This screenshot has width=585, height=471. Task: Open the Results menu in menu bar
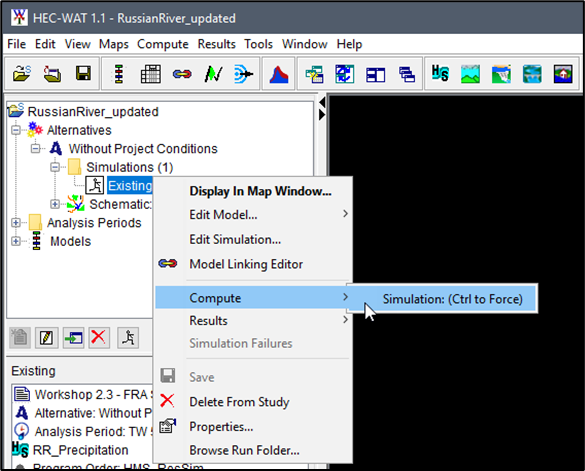click(x=217, y=44)
